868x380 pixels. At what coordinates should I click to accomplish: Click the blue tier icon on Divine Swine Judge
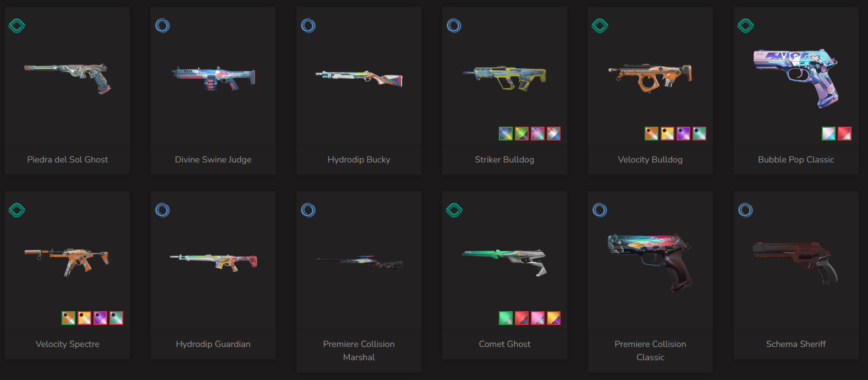[162, 25]
